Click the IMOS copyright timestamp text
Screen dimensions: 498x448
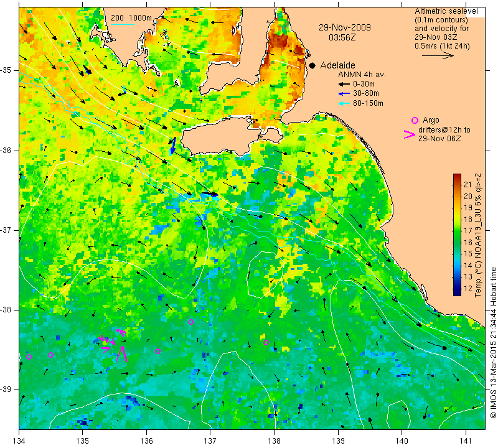point(493,342)
